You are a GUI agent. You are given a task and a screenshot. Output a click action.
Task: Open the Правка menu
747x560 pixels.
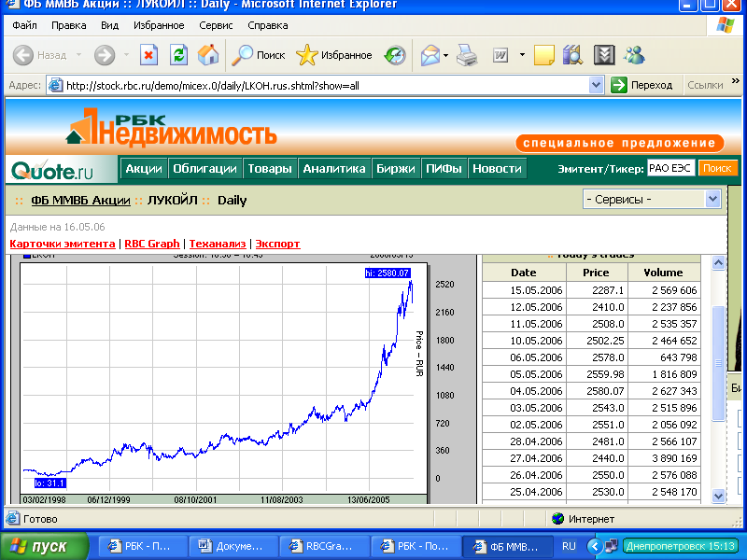[68, 25]
